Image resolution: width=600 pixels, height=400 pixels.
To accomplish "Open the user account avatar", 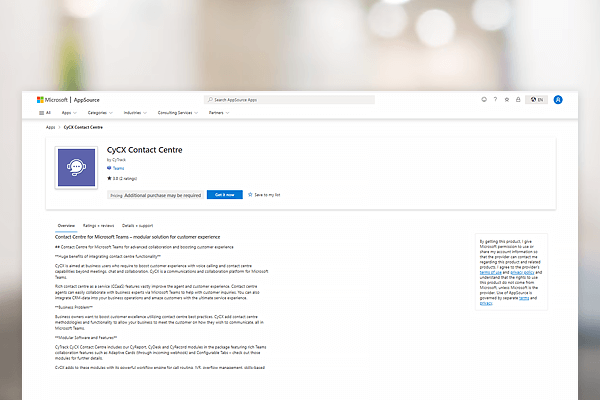I will pyautogui.click(x=558, y=100).
